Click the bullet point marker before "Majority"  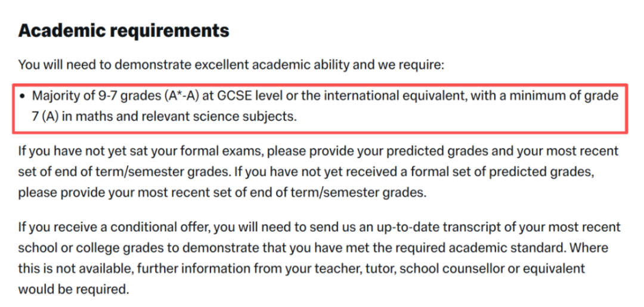coord(22,96)
